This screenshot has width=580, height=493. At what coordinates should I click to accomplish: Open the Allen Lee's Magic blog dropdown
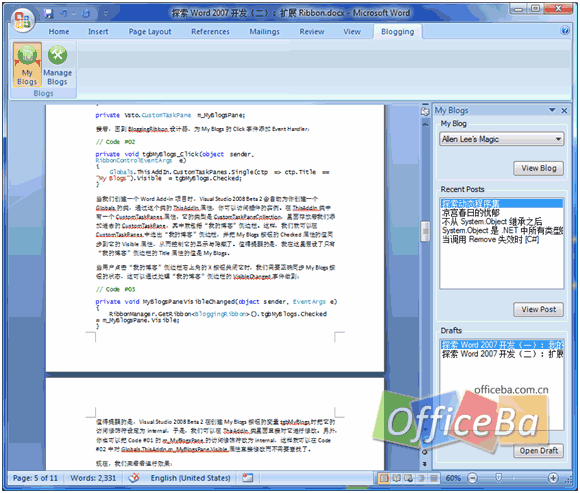click(x=502, y=139)
